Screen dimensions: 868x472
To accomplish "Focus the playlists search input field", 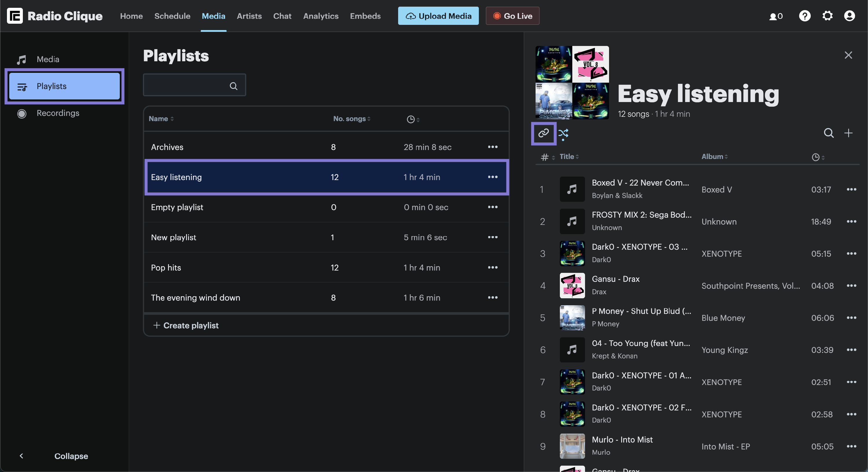I will click(194, 85).
